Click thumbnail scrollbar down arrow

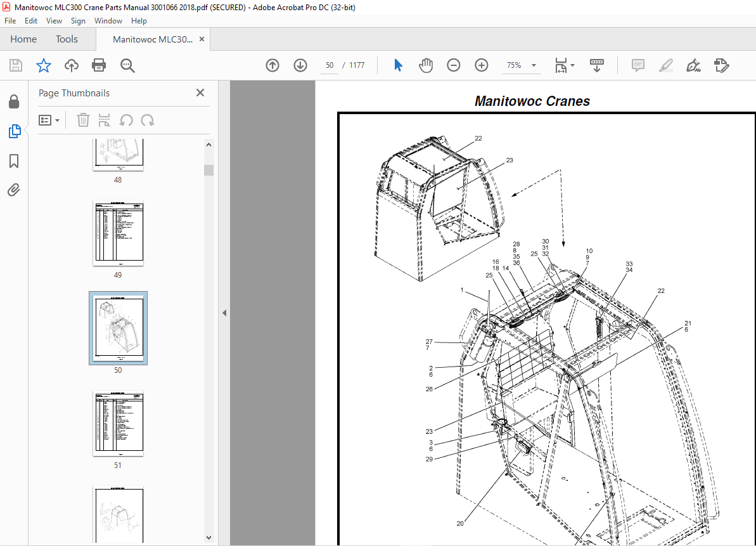(x=208, y=537)
